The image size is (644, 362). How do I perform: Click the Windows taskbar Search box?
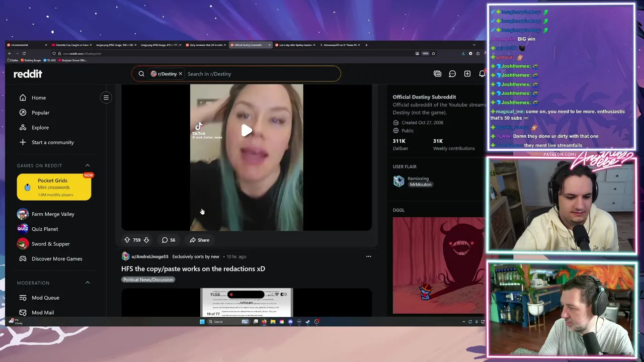click(229, 322)
